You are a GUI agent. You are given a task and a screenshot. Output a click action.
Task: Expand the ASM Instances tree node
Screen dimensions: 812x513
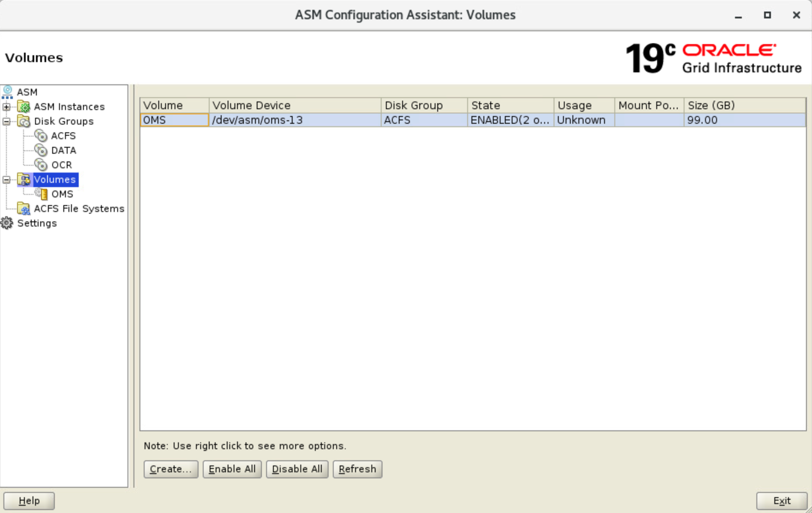pyautogui.click(x=6, y=107)
